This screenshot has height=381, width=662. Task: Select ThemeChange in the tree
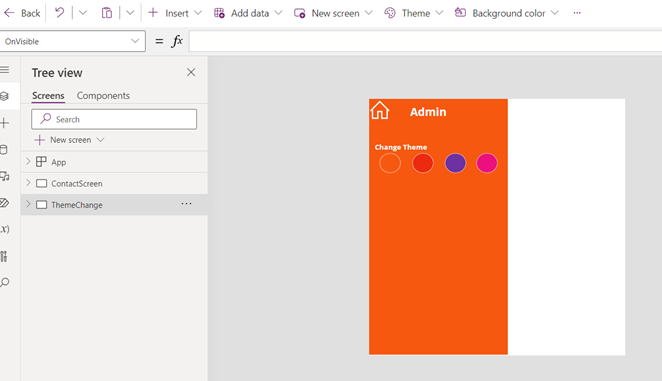pos(77,205)
